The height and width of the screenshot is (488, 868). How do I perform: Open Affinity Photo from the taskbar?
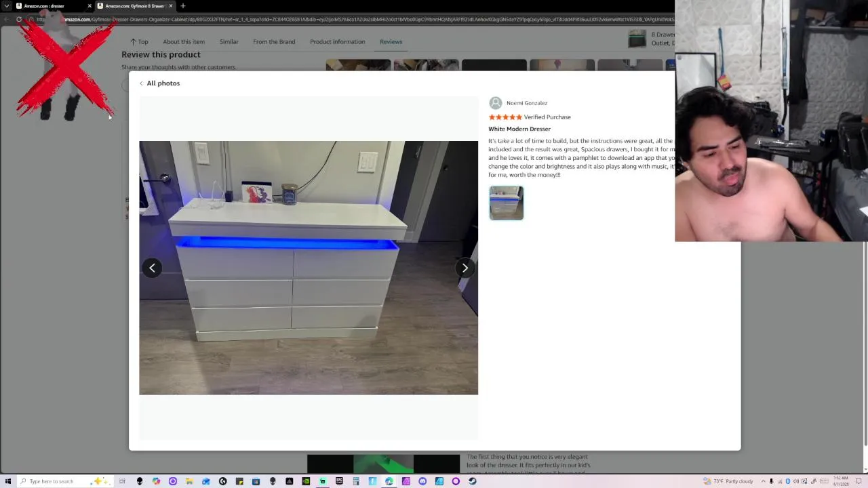click(406, 481)
